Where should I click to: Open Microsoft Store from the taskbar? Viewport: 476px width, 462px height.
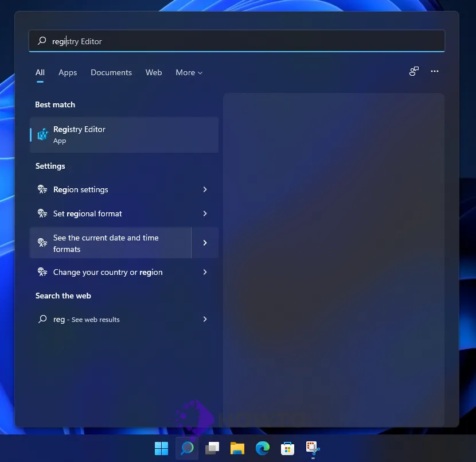tap(287, 448)
